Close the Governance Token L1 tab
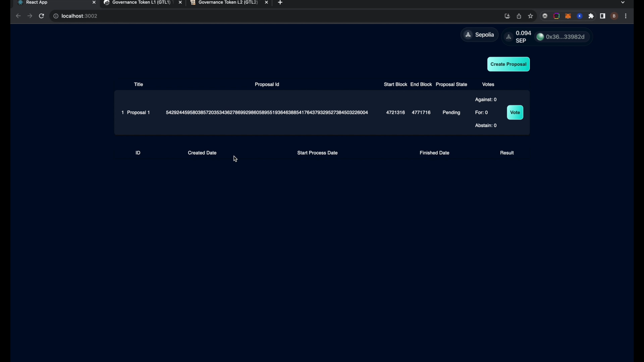This screenshot has height=362, width=644. tap(180, 3)
